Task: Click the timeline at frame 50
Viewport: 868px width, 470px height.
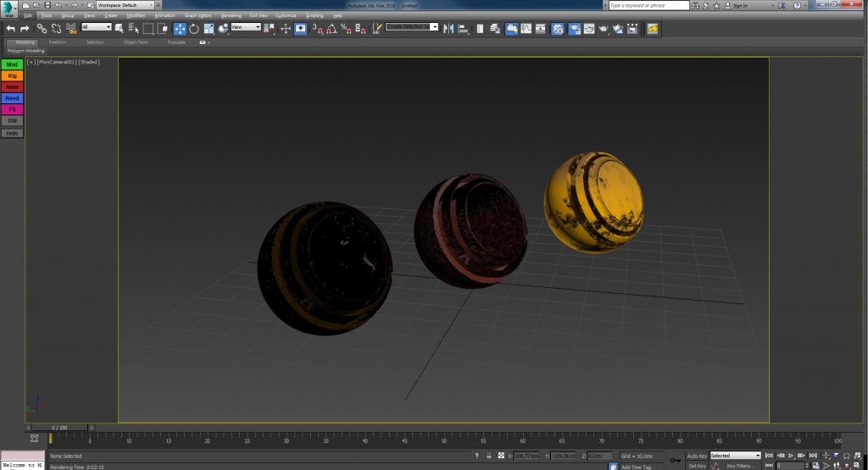Action: (x=444, y=439)
